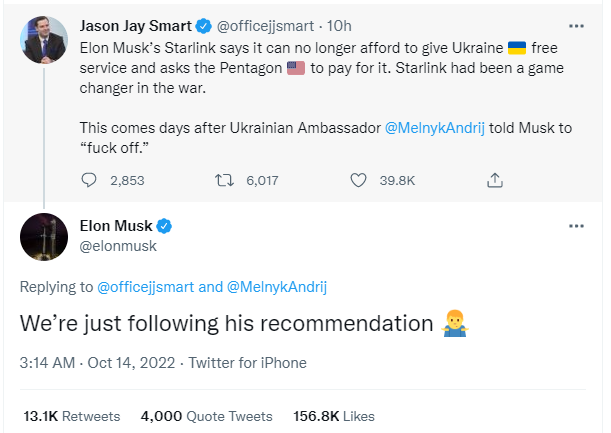View the 156.8K Likes list
Screen dimensions: 611x433
point(334,416)
